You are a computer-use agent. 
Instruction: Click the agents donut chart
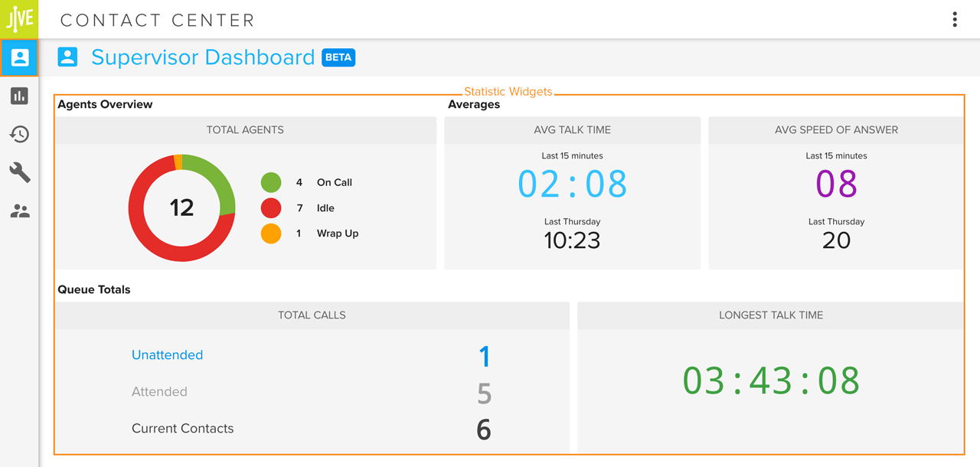(181, 207)
